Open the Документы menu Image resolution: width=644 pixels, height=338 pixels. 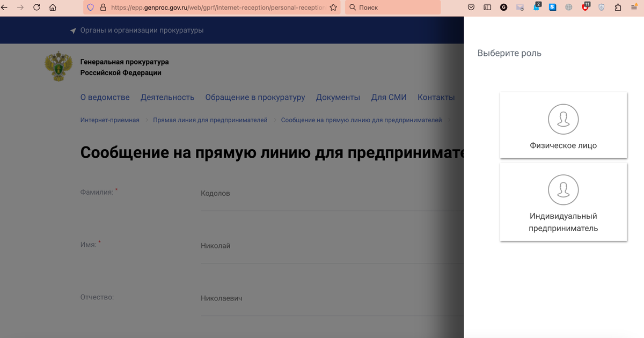[338, 97]
